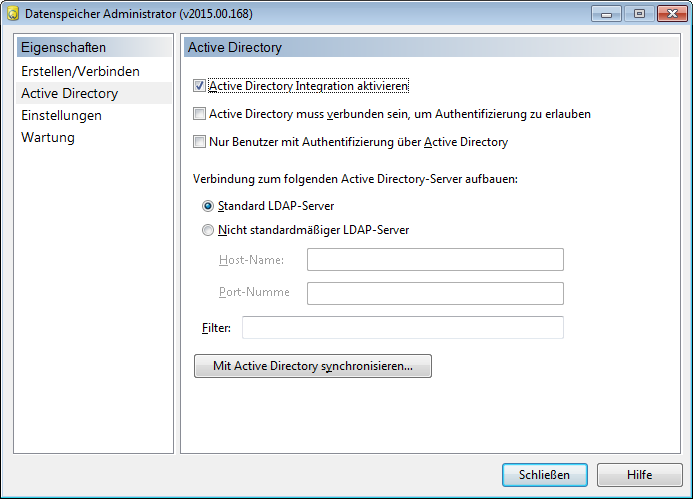Enable Active Directory muss verbunden sein option
This screenshot has height=499, width=693.
pyautogui.click(x=199, y=114)
